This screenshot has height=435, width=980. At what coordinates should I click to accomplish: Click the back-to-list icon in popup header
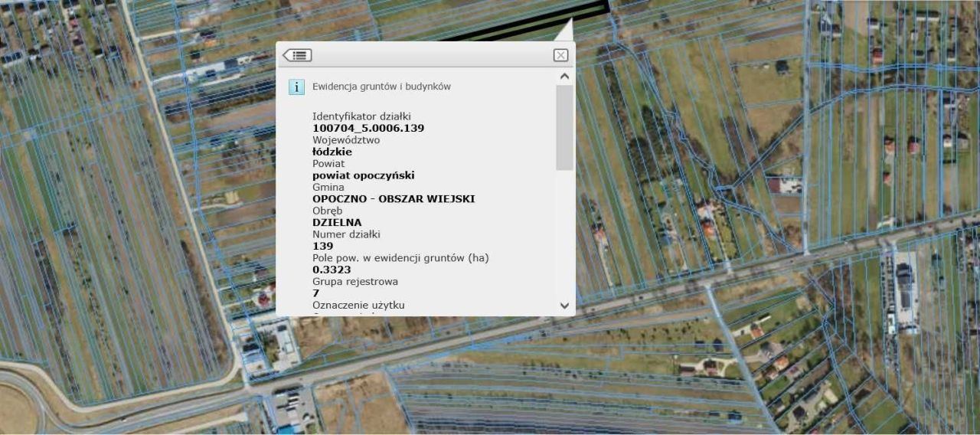[297, 55]
